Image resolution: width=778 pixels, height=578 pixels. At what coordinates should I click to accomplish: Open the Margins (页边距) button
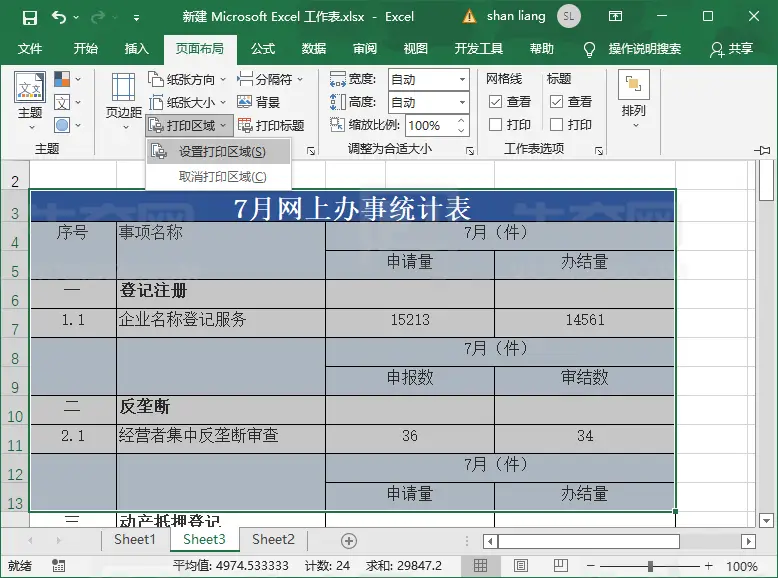tap(124, 101)
